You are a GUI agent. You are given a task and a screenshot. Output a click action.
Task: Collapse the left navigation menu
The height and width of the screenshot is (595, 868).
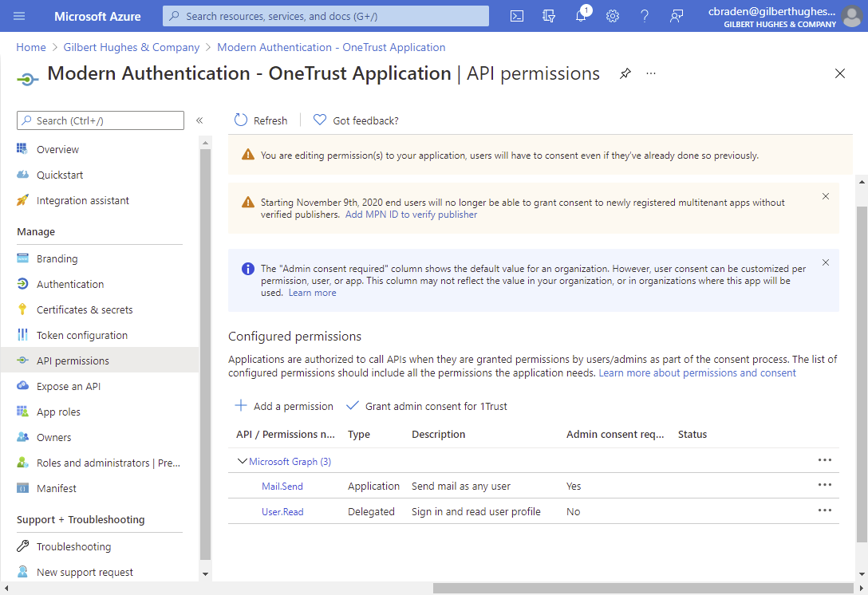[x=199, y=120]
